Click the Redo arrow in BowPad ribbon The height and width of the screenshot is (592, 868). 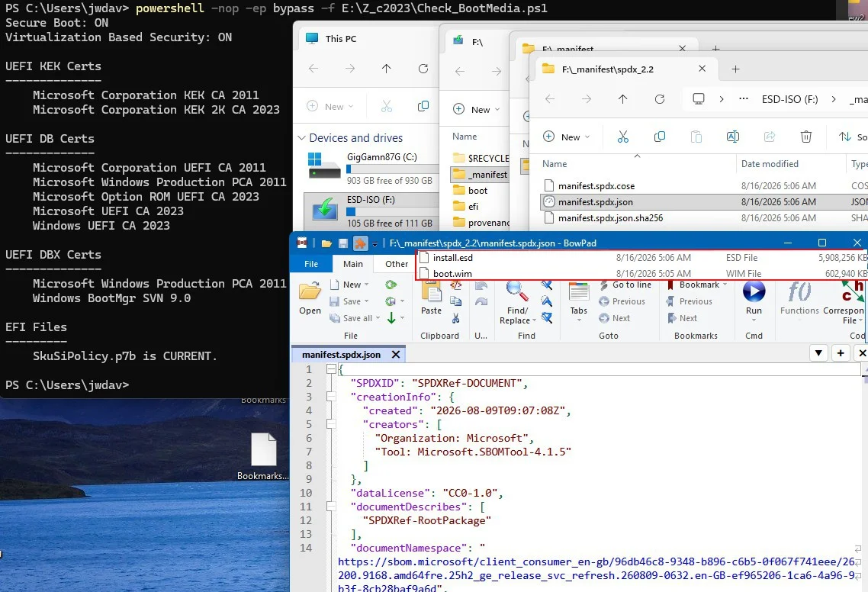(x=481, y=301)
